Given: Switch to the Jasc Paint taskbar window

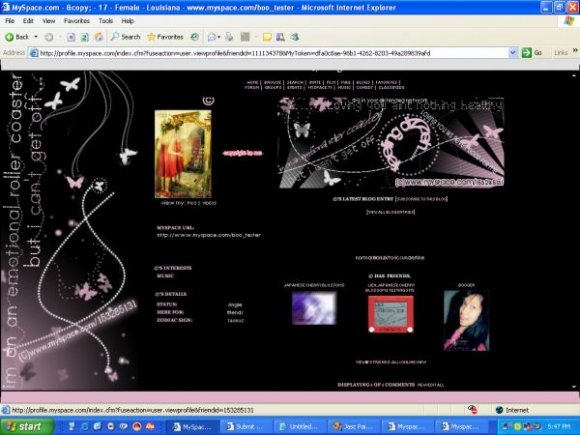Looking at the screenshot, I should [x=353, y=427].
